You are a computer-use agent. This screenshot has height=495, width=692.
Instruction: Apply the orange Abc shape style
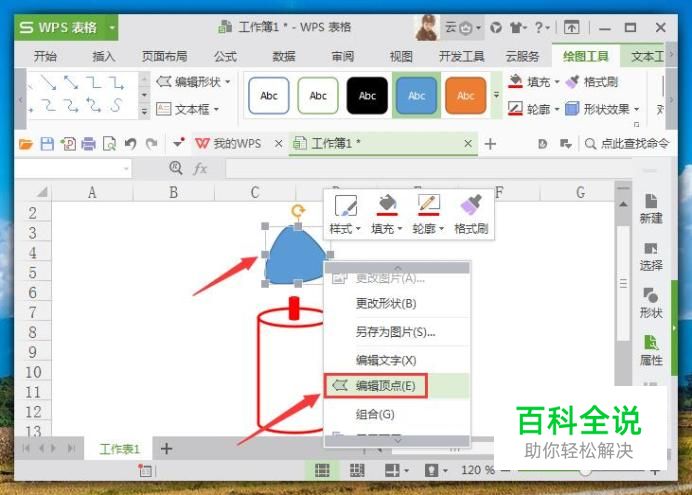[x=466, y=96]
